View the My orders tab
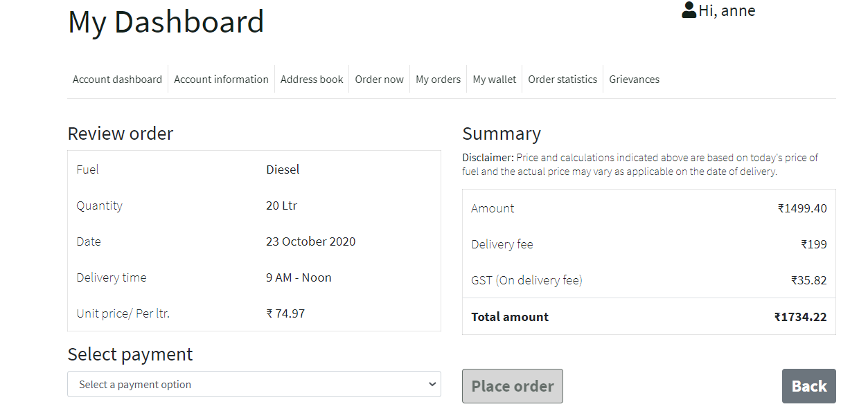 [438, 80]
